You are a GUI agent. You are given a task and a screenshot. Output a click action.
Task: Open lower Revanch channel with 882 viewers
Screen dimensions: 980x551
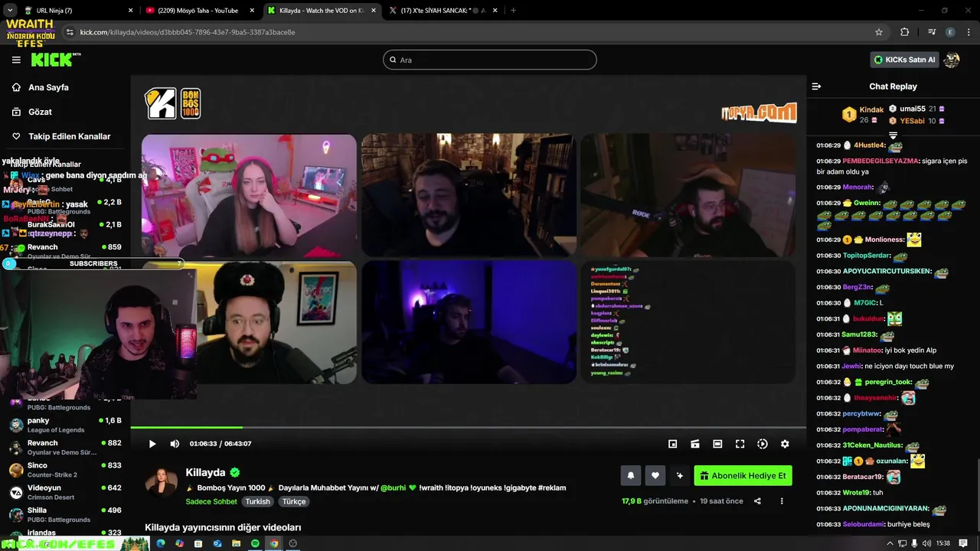tap(65, 447)
